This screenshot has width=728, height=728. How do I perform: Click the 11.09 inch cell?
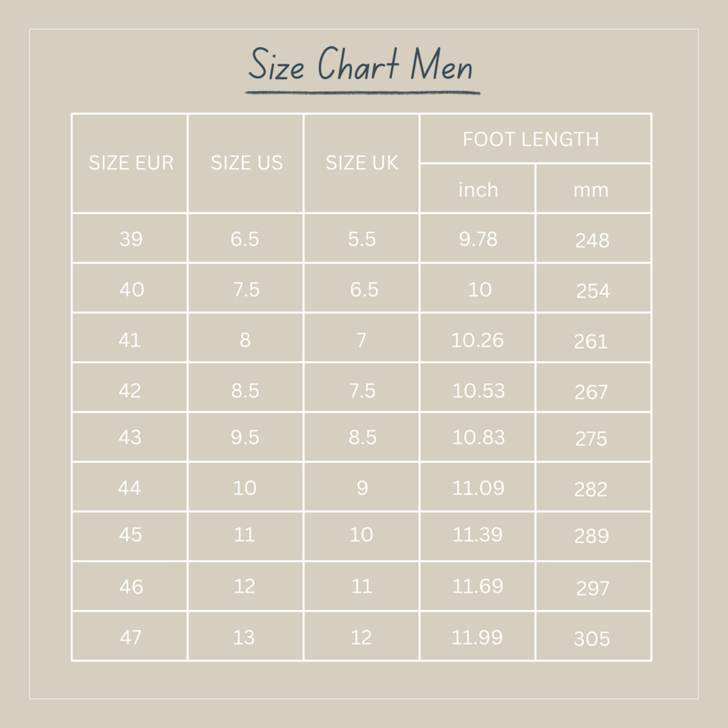[x=478, y=488]
